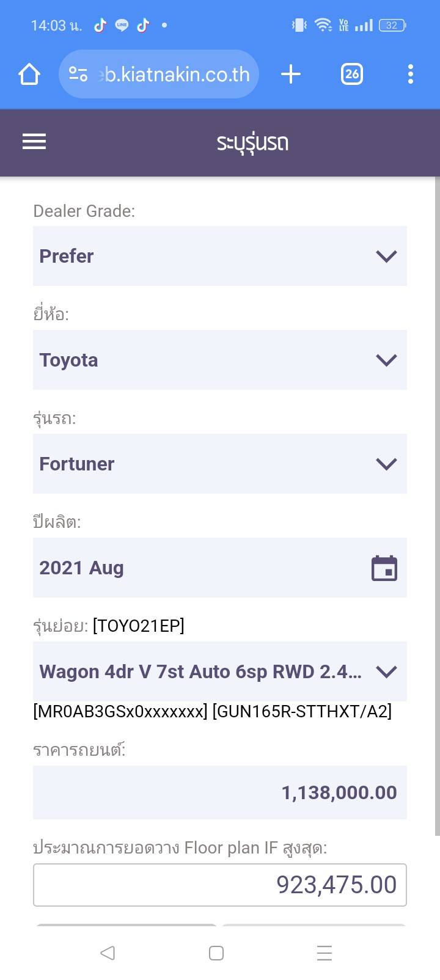Expand the Fortuner model dropdown
This screenshot has width=440, height=980.
[x=220, y=464]
